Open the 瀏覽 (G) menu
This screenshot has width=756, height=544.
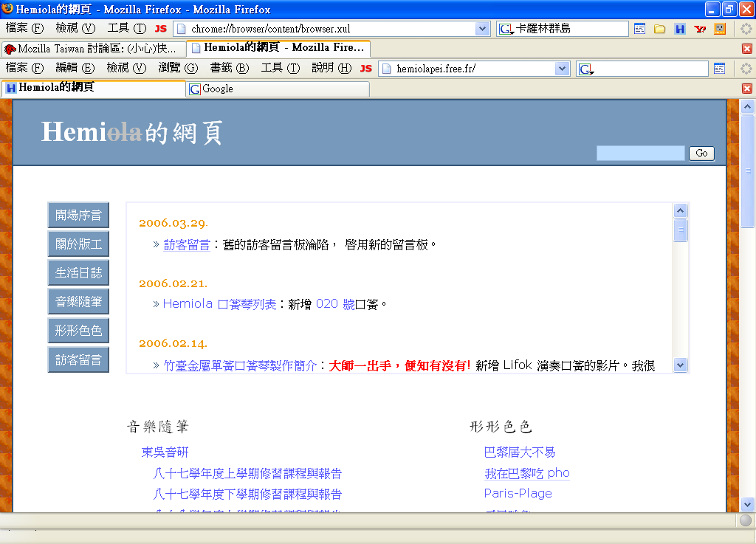tap(178, 68)
